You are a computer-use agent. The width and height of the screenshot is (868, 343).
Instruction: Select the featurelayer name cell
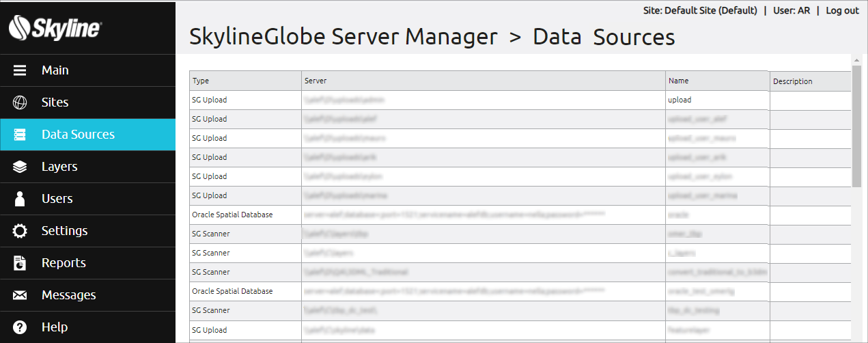click(717, 330)
